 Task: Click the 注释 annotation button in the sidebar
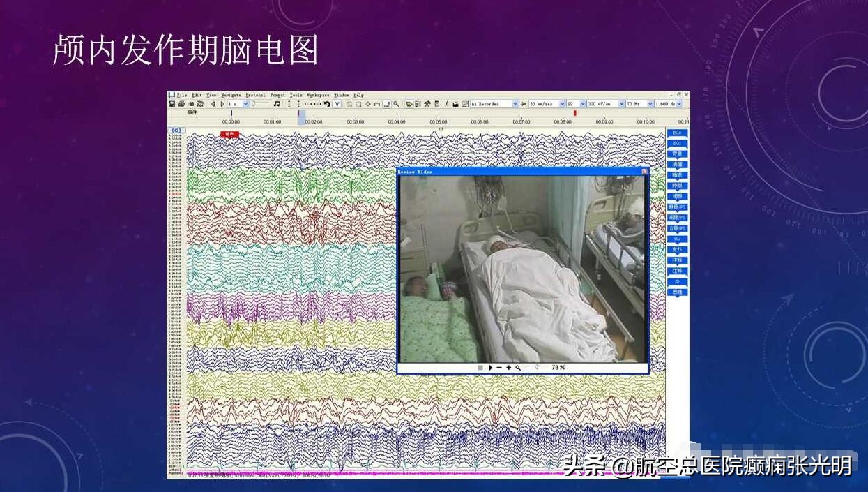coord(677,260)
